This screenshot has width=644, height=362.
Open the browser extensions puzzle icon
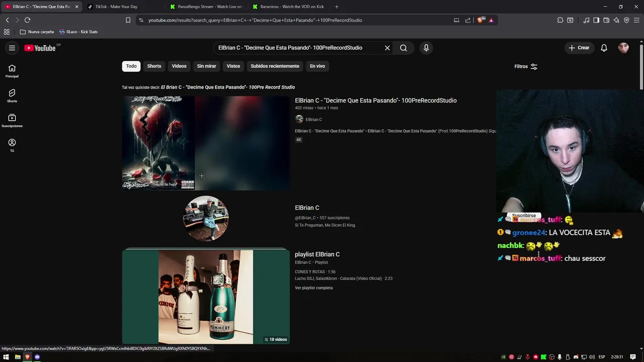560,20
